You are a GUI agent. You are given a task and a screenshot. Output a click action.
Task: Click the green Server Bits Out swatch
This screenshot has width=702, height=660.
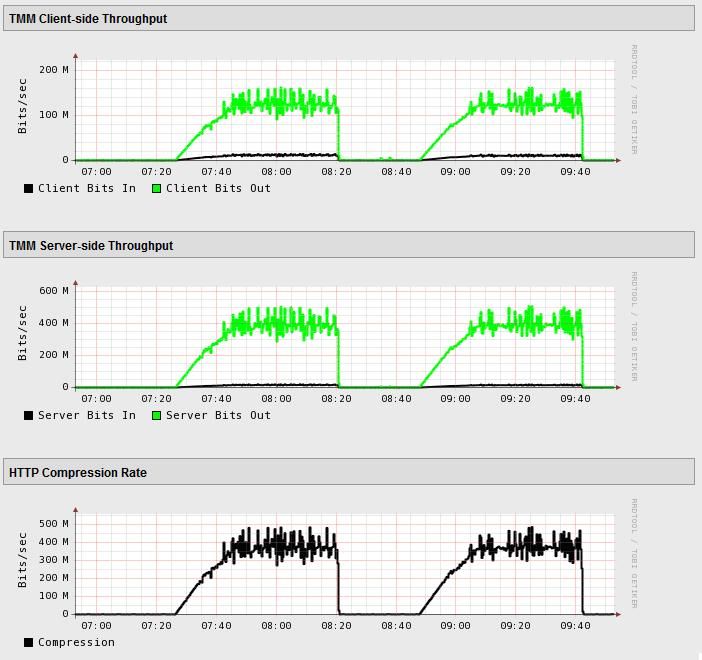[x=156, y=416]
